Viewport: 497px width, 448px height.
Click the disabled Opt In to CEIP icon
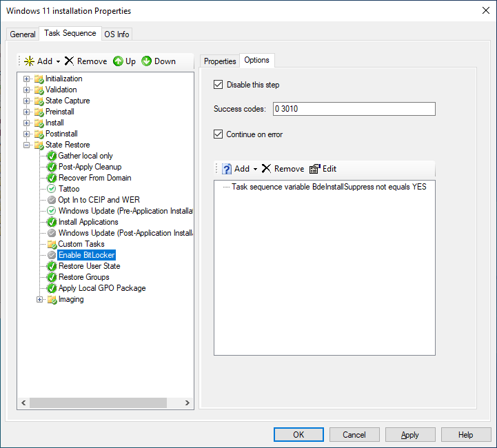[52, 200]
